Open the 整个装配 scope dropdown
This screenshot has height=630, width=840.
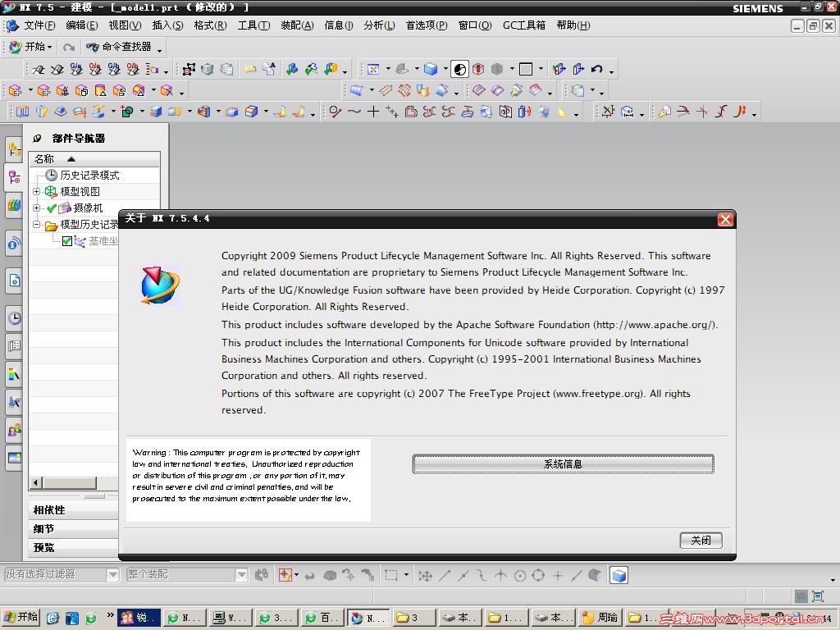242,575
